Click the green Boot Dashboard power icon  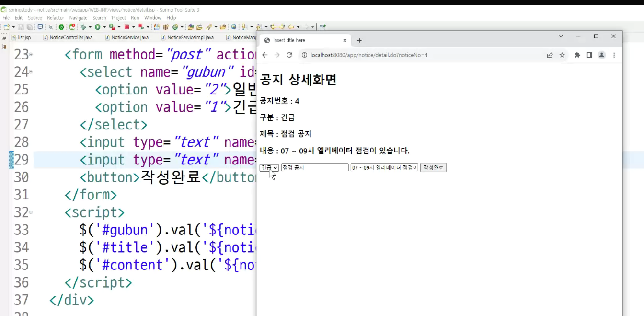(61, 27)
